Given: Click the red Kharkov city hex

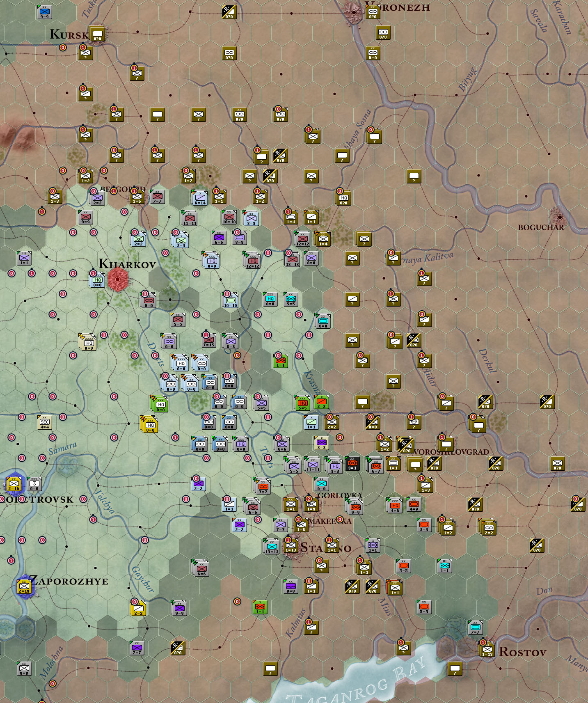Looking at the screenshot, I should pyautogui.click(x=118, y=279).
